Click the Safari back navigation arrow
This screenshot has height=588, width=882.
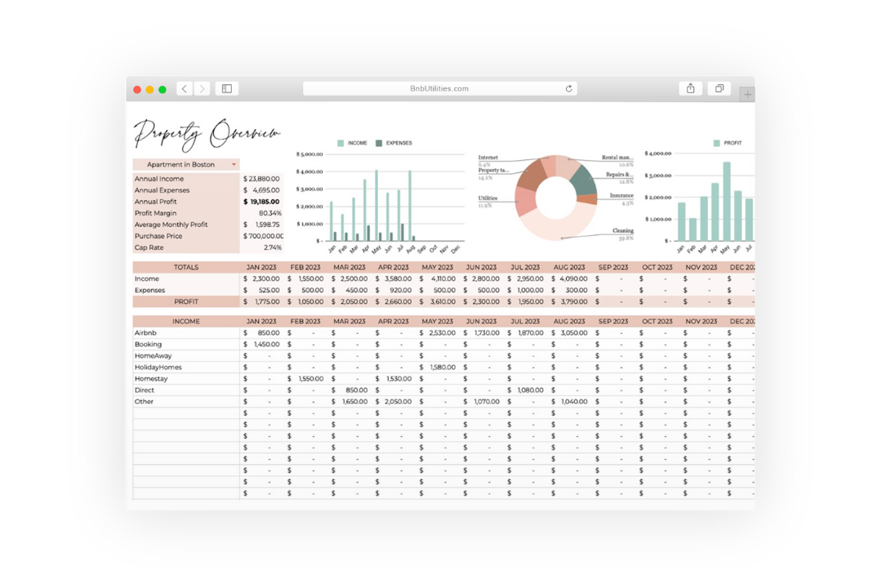click(x=185, y=88)
